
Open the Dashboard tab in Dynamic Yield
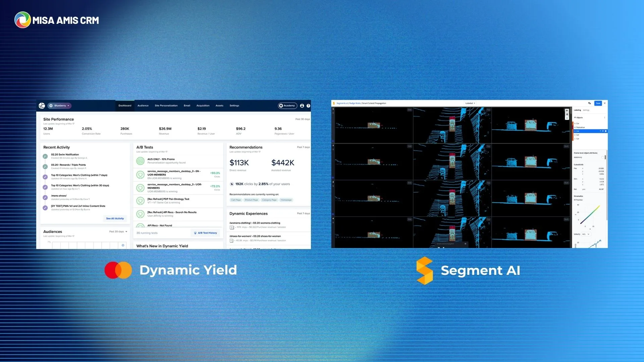click(x=125, y=106)
